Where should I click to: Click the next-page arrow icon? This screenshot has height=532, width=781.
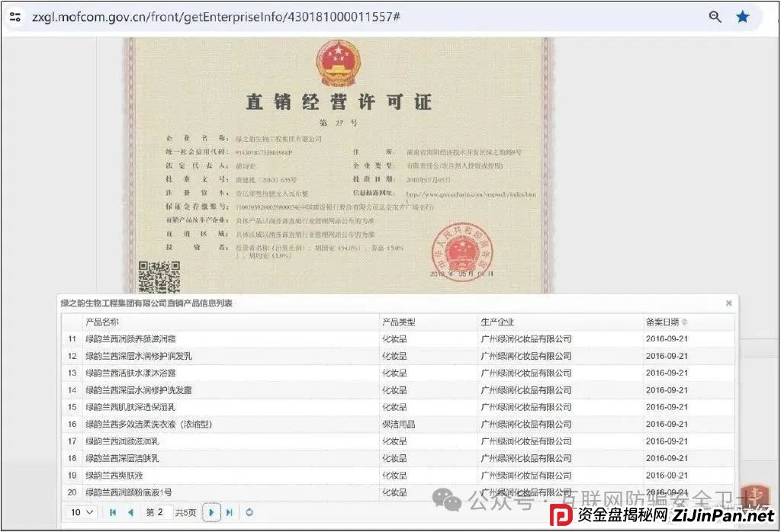click(211, 513)
